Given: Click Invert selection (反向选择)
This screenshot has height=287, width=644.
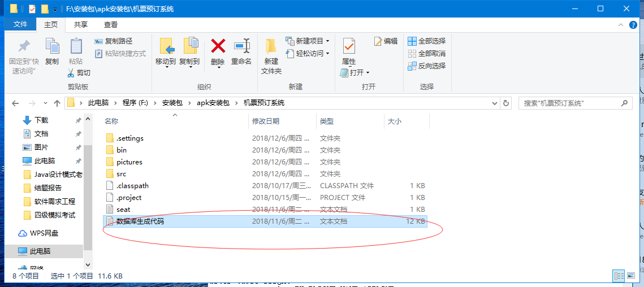Looking at the screenshot, I should (427, 66).
